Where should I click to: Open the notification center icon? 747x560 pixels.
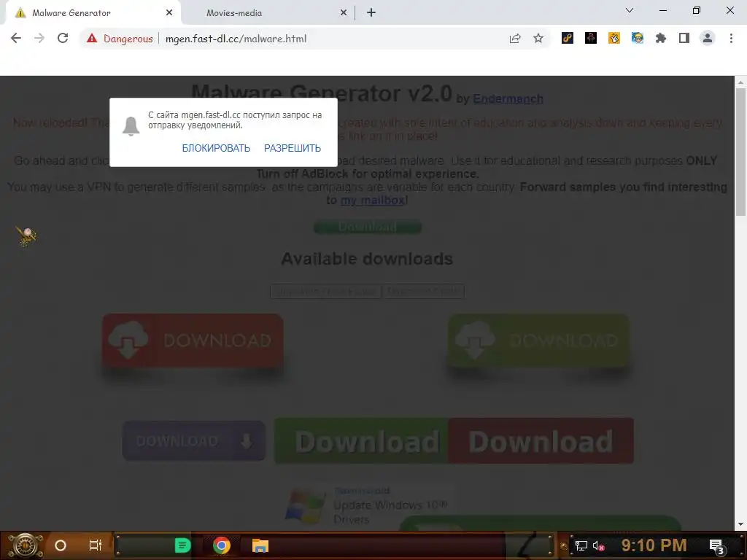tap(717, 545)
